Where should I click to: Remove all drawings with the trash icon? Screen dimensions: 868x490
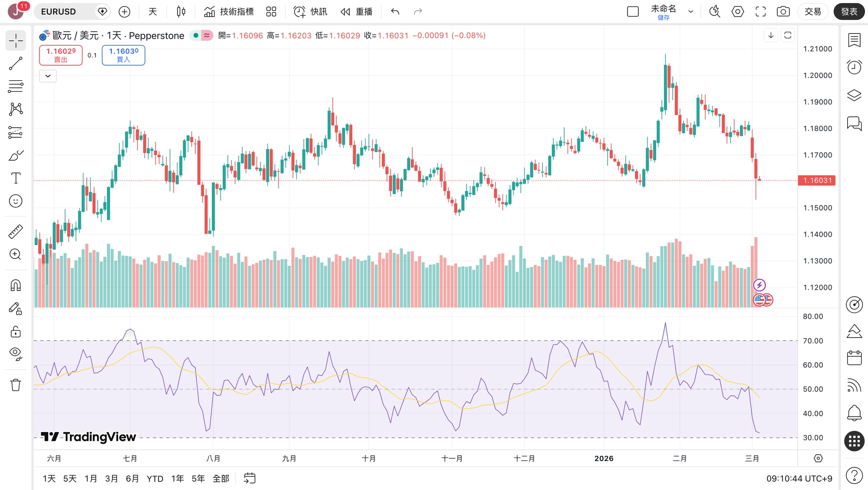point(16,385)
